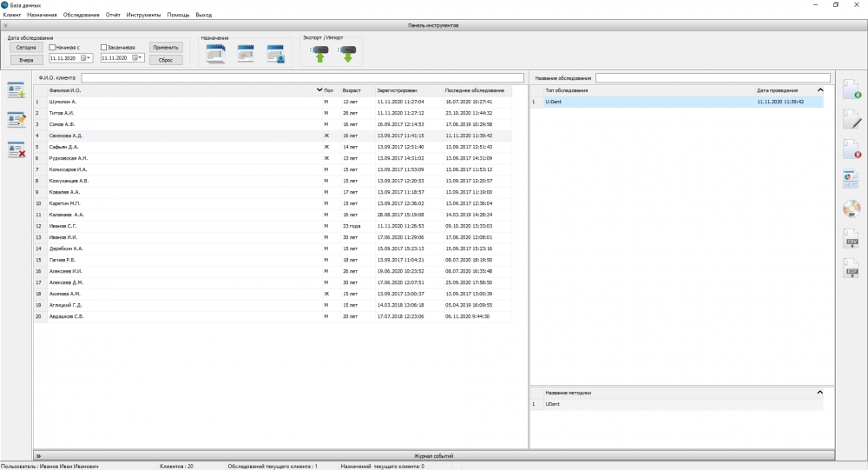Viewport: 868px width, 470px height.
Task: Export examination to CSV file
Action: pos(852,239)
